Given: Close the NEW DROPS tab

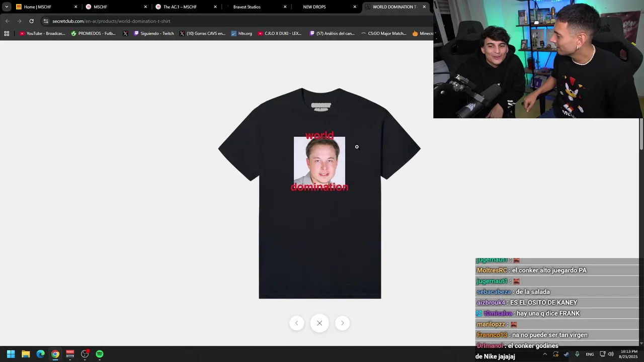Looking at the screenshot, I should tap(355, 7).
